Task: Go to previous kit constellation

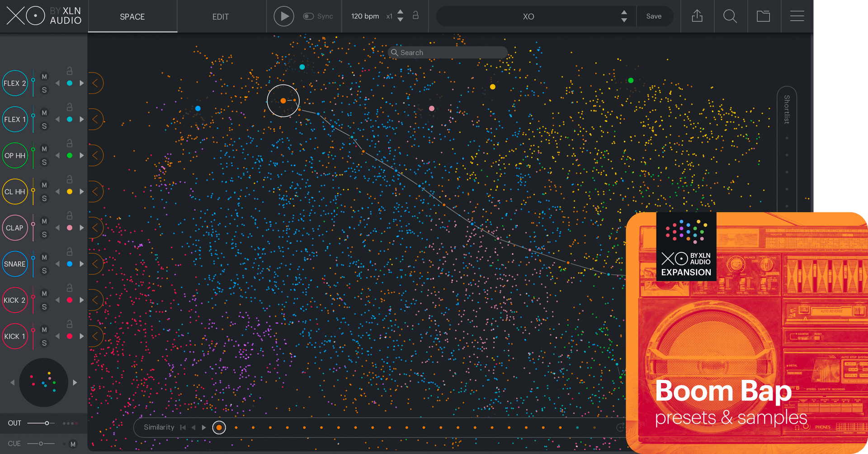Action: (12, 383)
